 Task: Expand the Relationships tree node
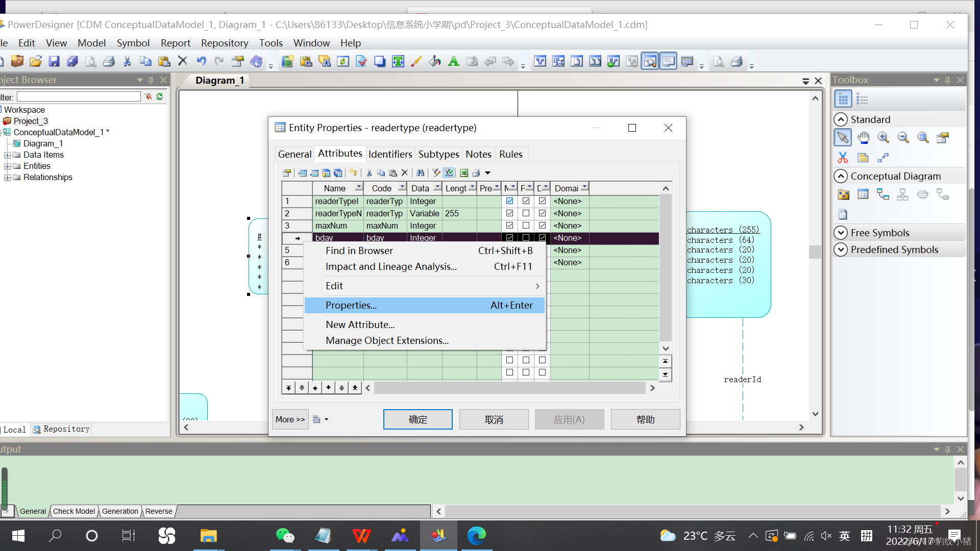7,178
